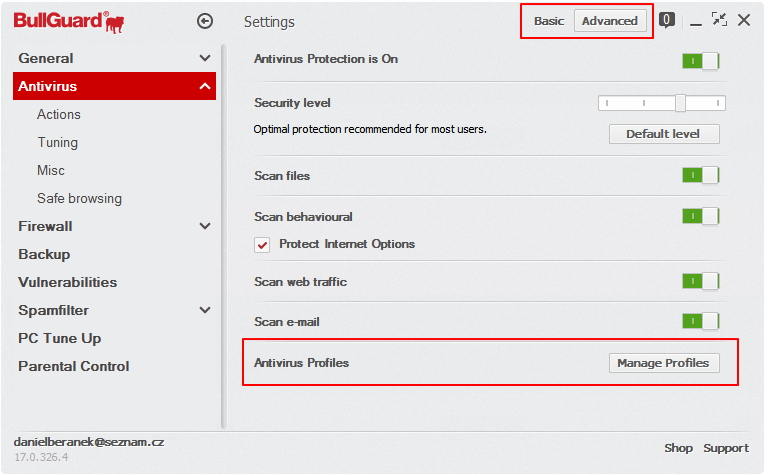
Task: Click the back arrow icon beside Settings
Action: [x=205, y=21]
